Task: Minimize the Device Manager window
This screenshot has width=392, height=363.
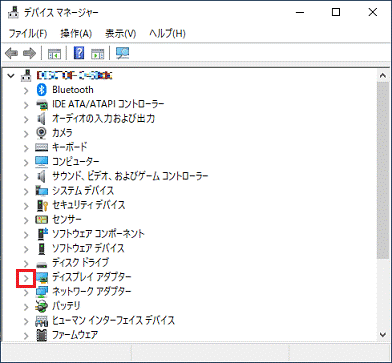Action: click(x=300, y=12)
